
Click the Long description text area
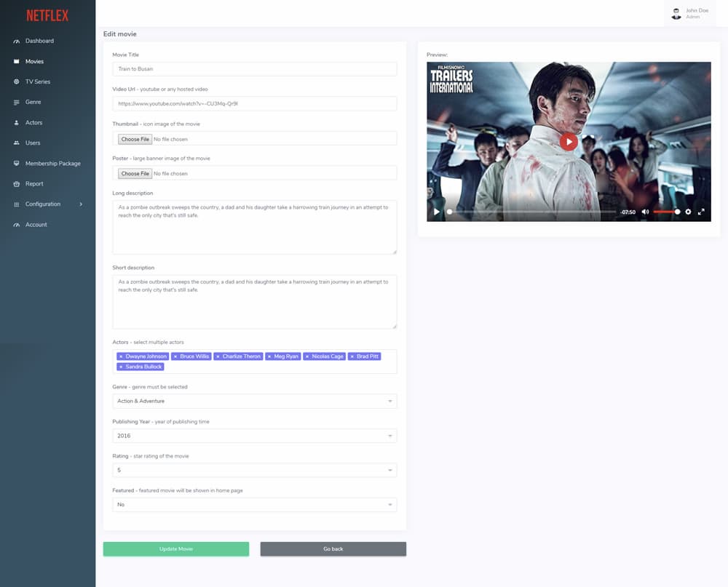[x=254, y=227]
